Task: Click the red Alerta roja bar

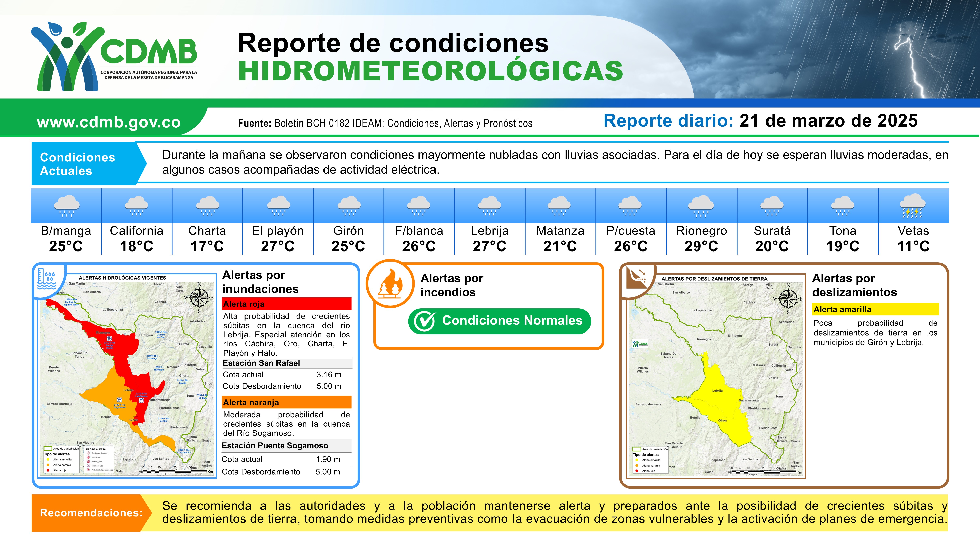Action: coord(286,304)
